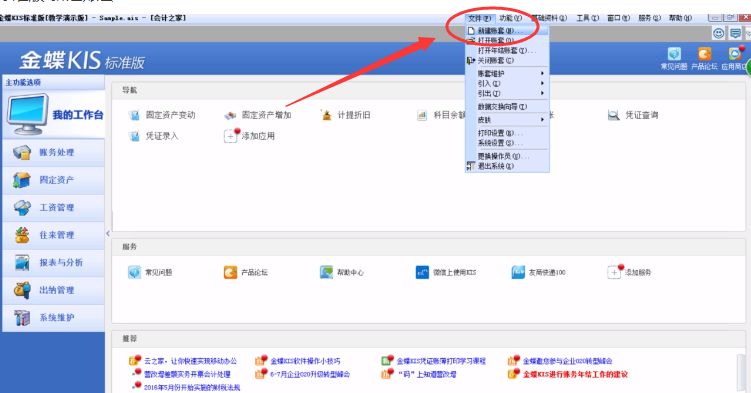Click the message board icon beside smiley
This screenshot has width=751, height=393.
tap(735, 33)
